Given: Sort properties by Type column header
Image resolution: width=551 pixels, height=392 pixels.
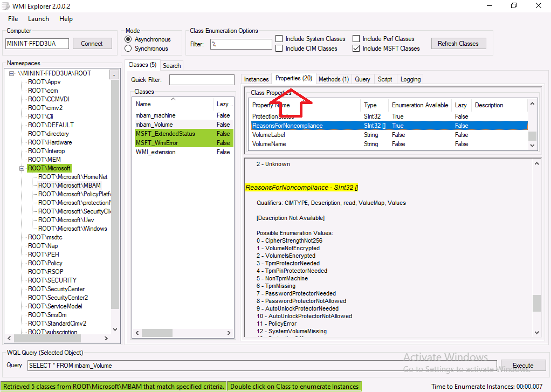Looking at the screenshot, I should click(x=375, y=105).
